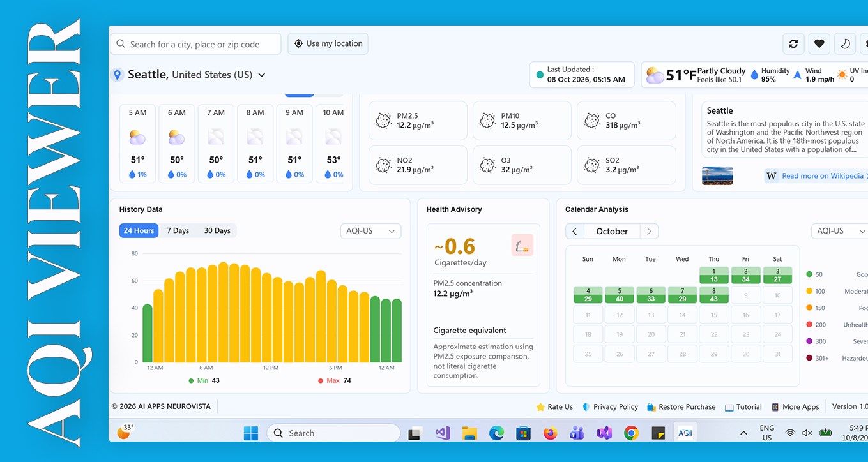Click the PM10 pollutant card

(522, 121)
